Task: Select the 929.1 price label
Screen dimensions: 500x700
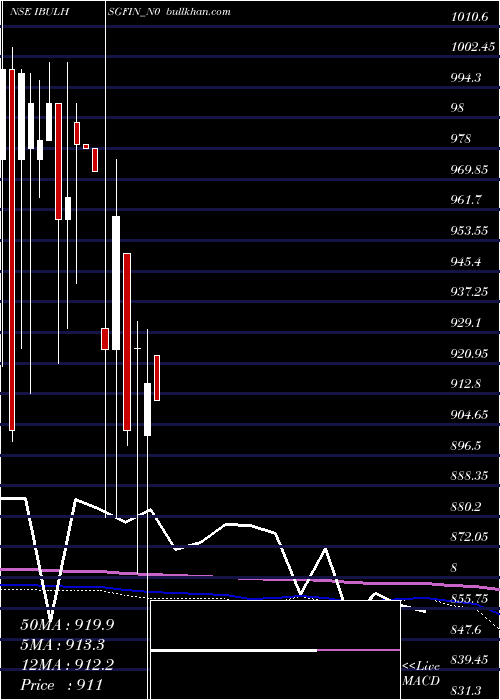Action: pos(466,323)
